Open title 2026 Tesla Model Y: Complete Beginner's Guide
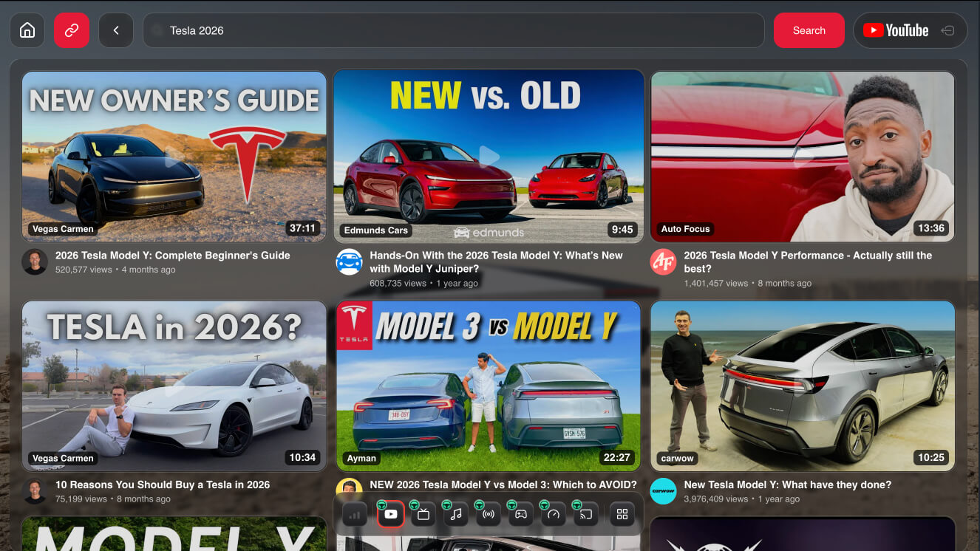Image resolution: width=980 pixels, height=551 pixels. pos(172,256)
